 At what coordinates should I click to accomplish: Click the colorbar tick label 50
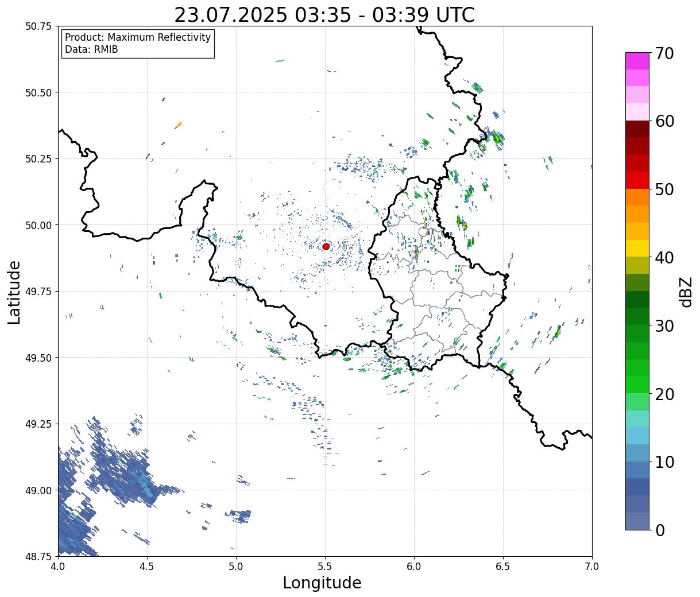[x=664, y=189]
